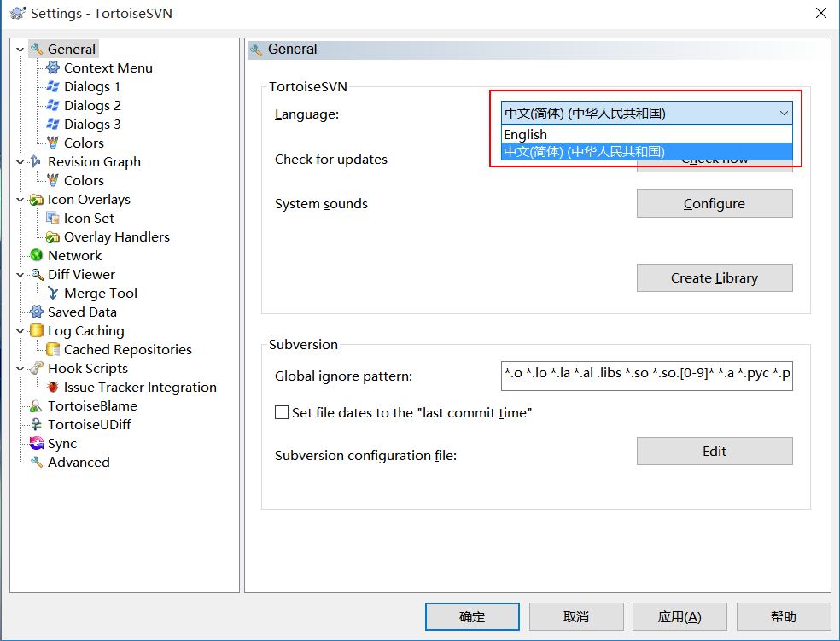Close the Settings window
Viewport: 840px width, 641px height.
tap(820, 13)
